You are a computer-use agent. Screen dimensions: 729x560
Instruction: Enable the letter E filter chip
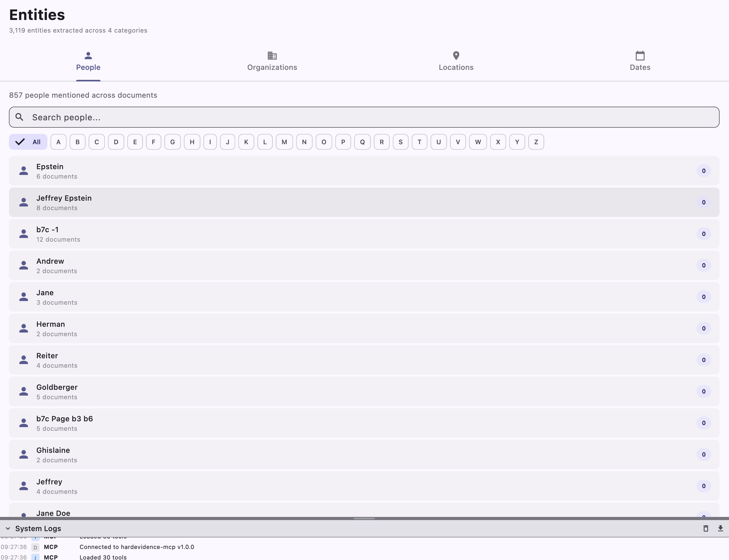tap(135, 142)
